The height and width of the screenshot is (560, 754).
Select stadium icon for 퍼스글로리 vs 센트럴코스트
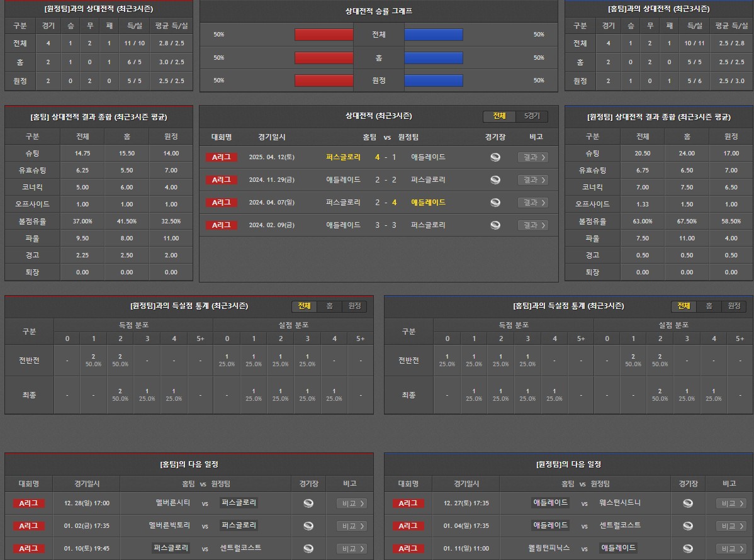[308, 549]
